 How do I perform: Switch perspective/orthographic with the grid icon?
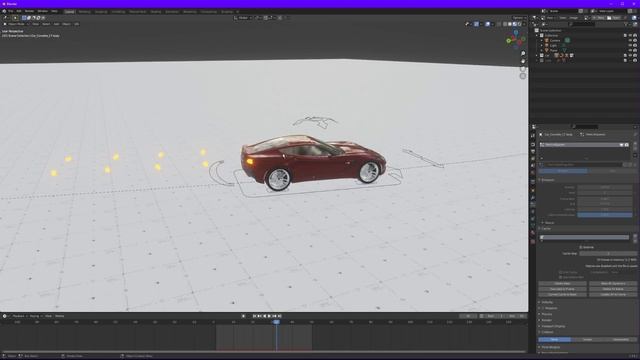point(523,76)
